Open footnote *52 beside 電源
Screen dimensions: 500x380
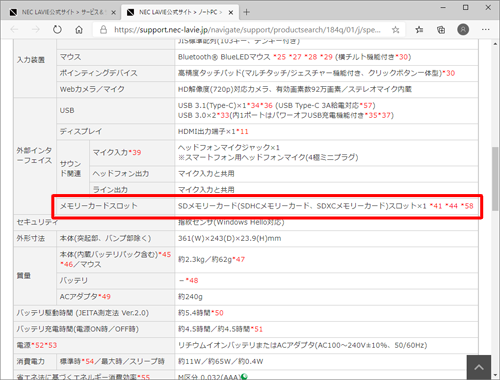37,345
